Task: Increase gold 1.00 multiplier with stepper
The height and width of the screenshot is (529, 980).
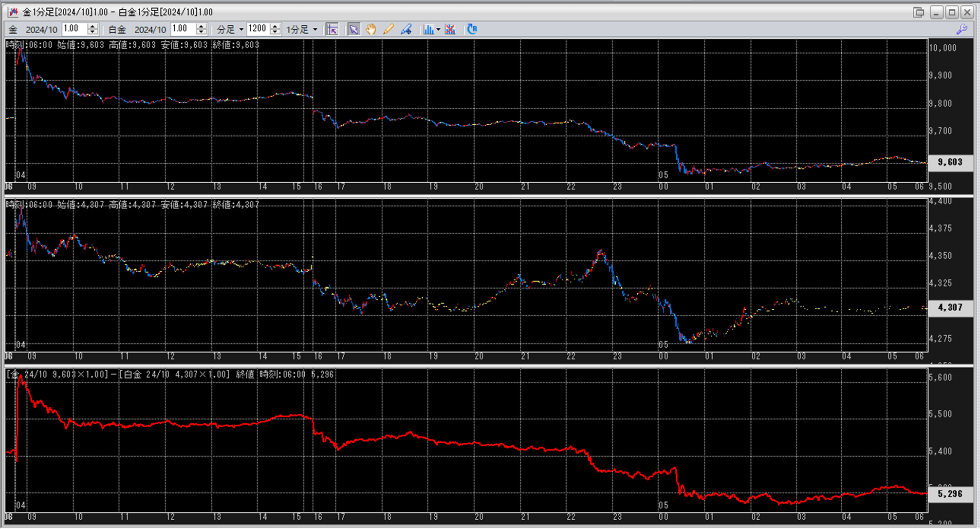Action: click(x=92, y=26)
